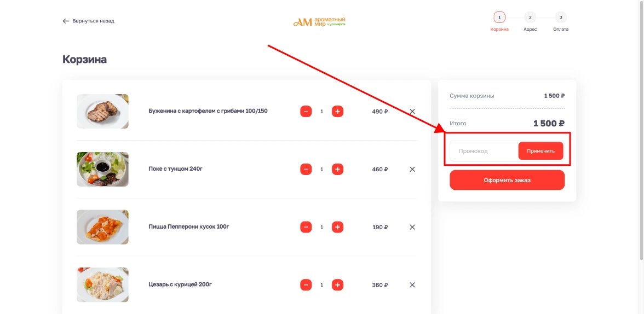Increase quantity of Пицца Пепперони
Viewport: 644px width, 314px height.
point(337,227)
